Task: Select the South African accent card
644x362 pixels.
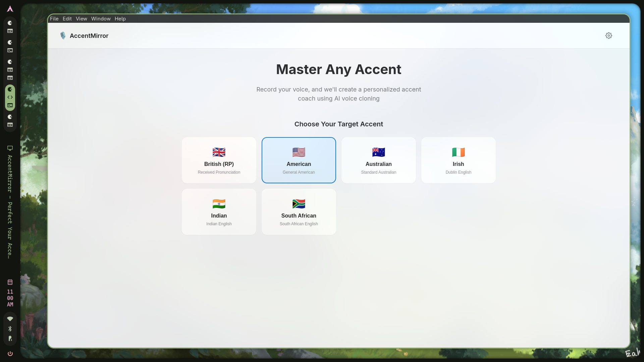Action: [299, 212]
